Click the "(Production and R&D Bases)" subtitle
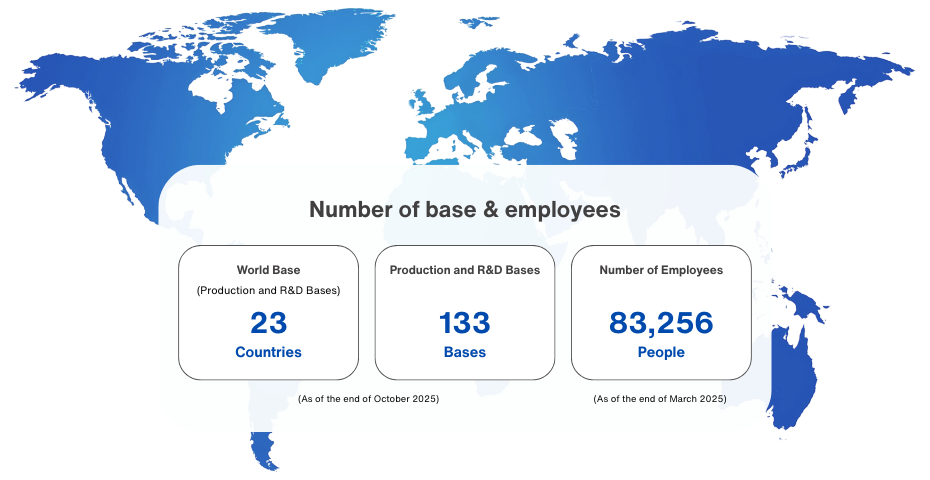930x480 pixels. point(268,291)
